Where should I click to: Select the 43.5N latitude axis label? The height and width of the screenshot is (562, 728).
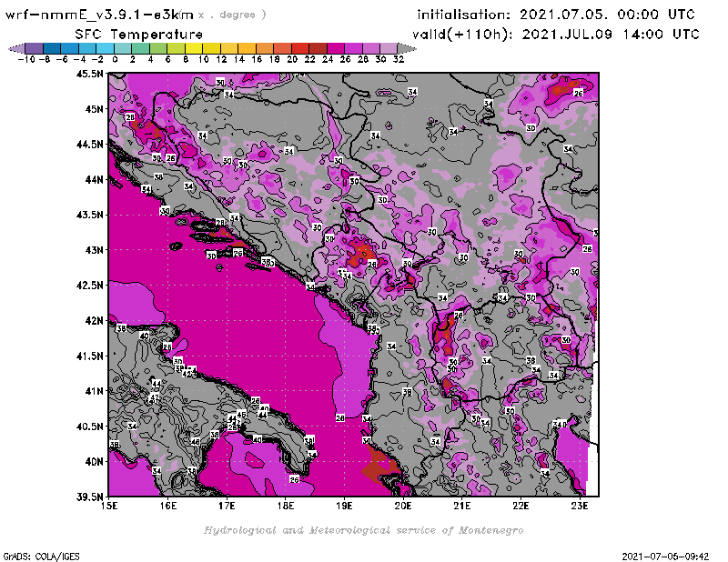(89, 215)
